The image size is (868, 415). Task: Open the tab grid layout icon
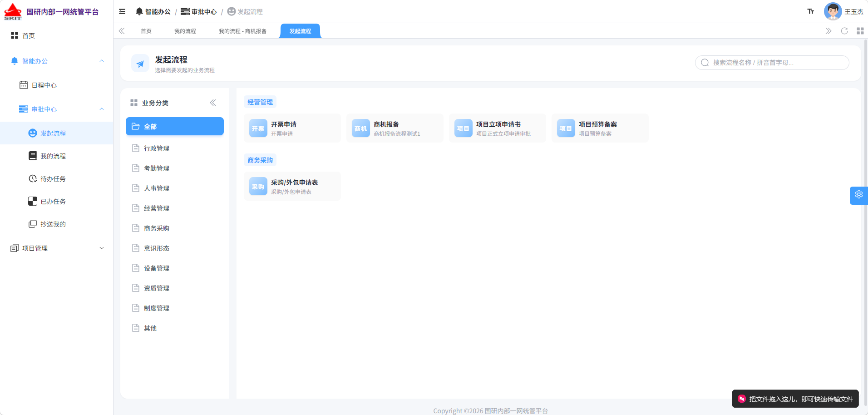click(x=860, y=31)
